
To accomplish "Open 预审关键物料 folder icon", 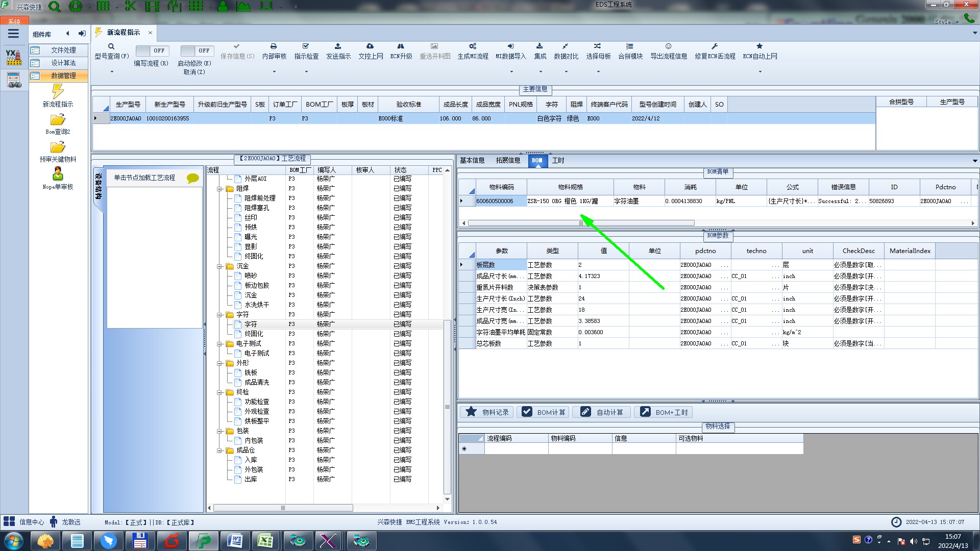I will (58, 147).
